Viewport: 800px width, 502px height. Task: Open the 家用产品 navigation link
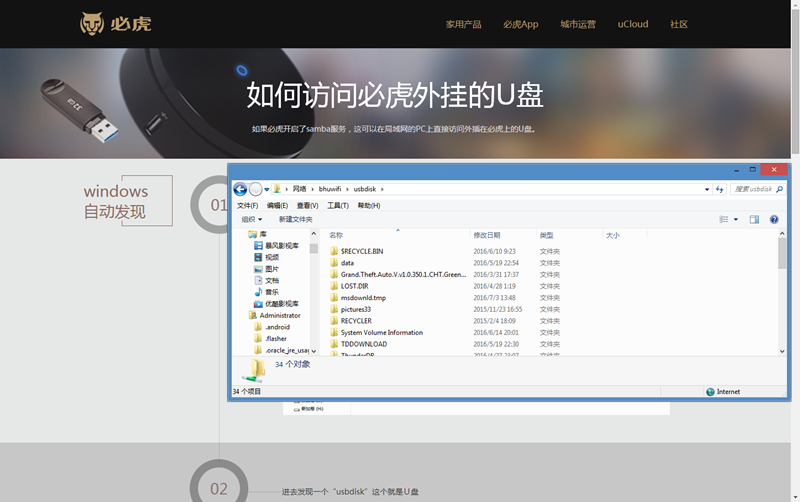coord(463,24)
